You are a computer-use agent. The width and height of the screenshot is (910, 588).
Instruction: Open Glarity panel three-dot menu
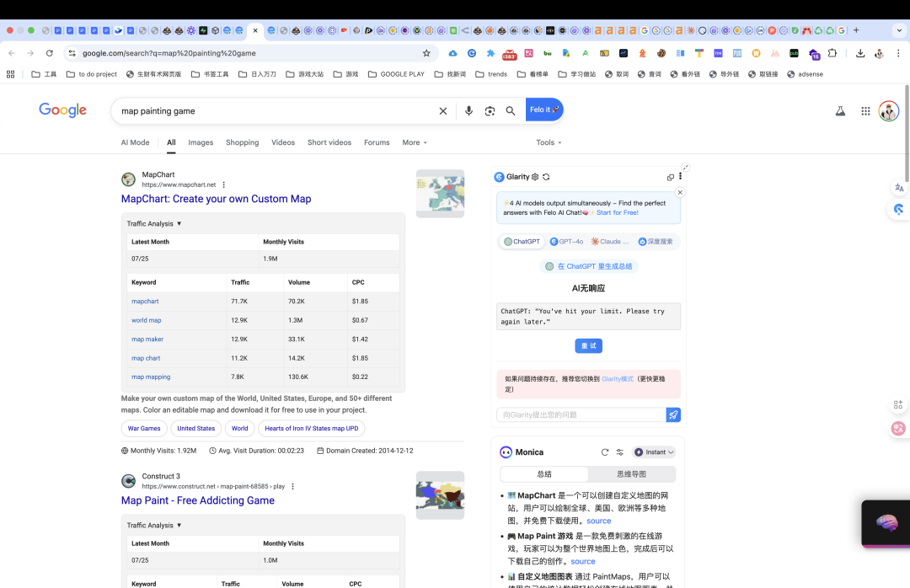680,176
